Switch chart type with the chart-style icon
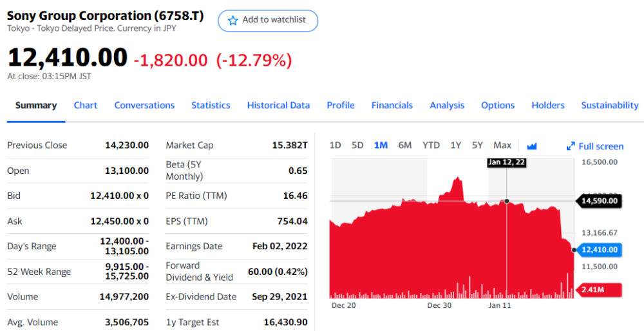This screenshot has width=644, height=331. 532,146
